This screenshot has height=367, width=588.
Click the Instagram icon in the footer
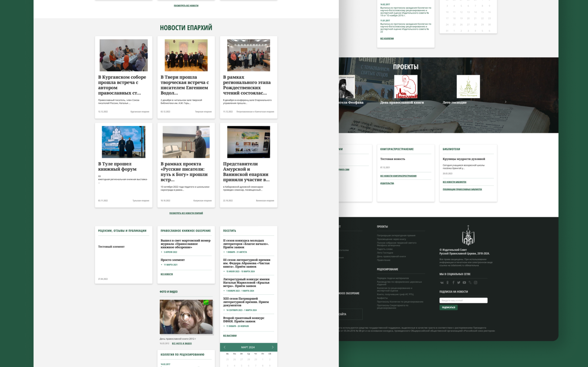coord(475,283)
